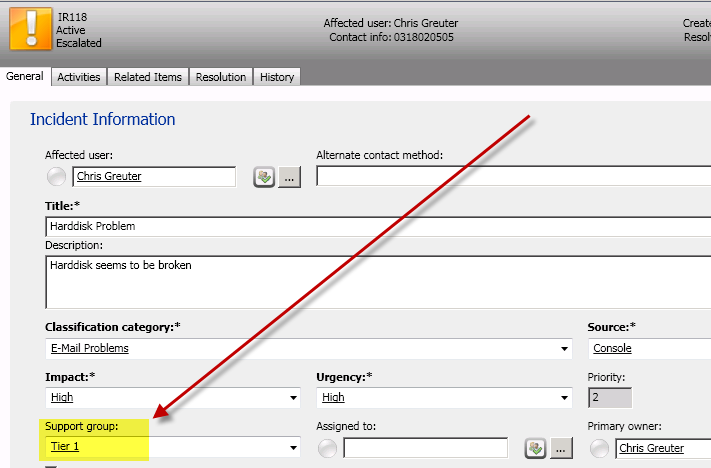Click the orange incident warning icon
This screenshot has height=468, width=711.
coord(30,27)
